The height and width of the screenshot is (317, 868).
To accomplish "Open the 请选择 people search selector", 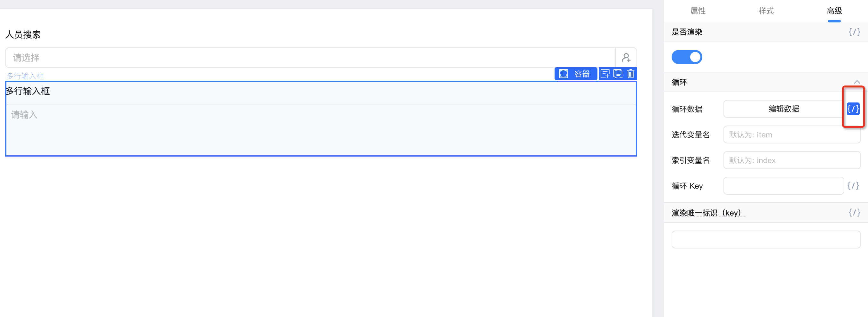I will pos(310,58).
